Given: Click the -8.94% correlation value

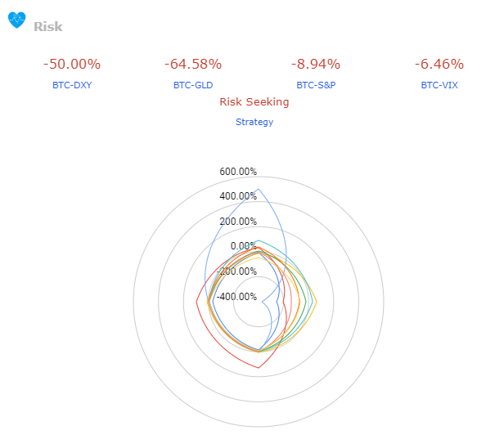Looking at the screenshot, I should coord(316,64).
